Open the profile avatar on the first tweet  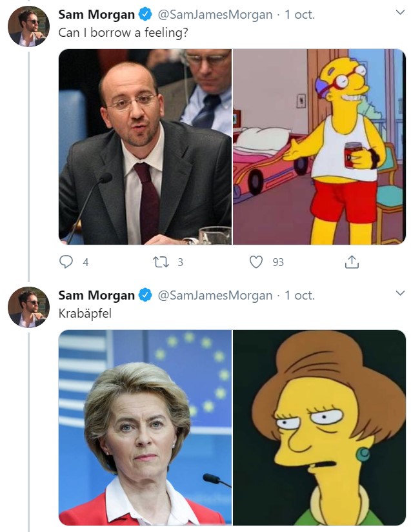coord(28,26)
